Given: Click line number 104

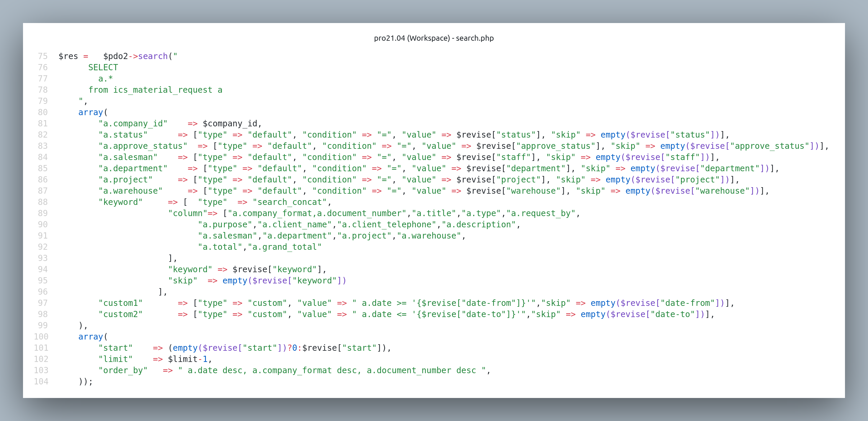Looking at the screenshot, I should pyautogui.click(x=41, y=381).
